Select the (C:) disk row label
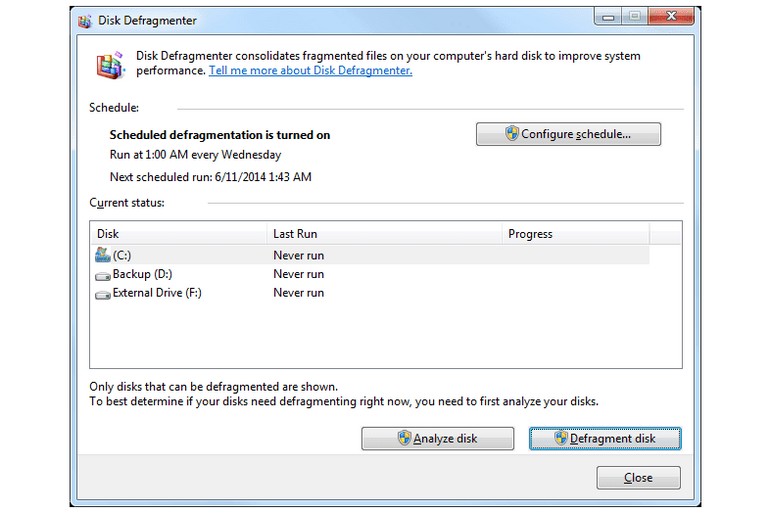 (122, 255)
